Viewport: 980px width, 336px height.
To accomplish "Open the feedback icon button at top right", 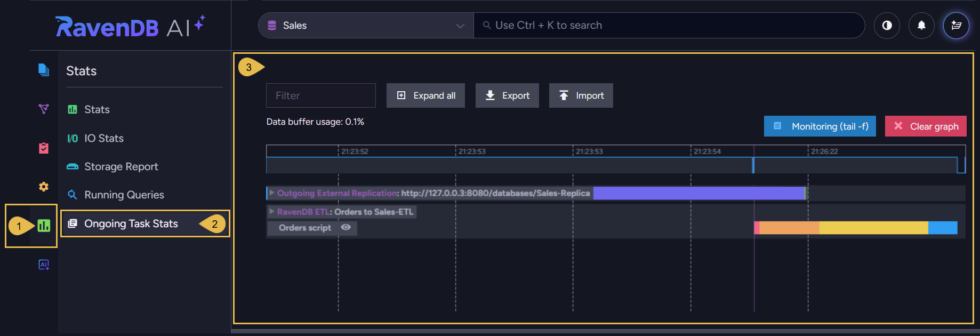I will (x=956, y=25).
